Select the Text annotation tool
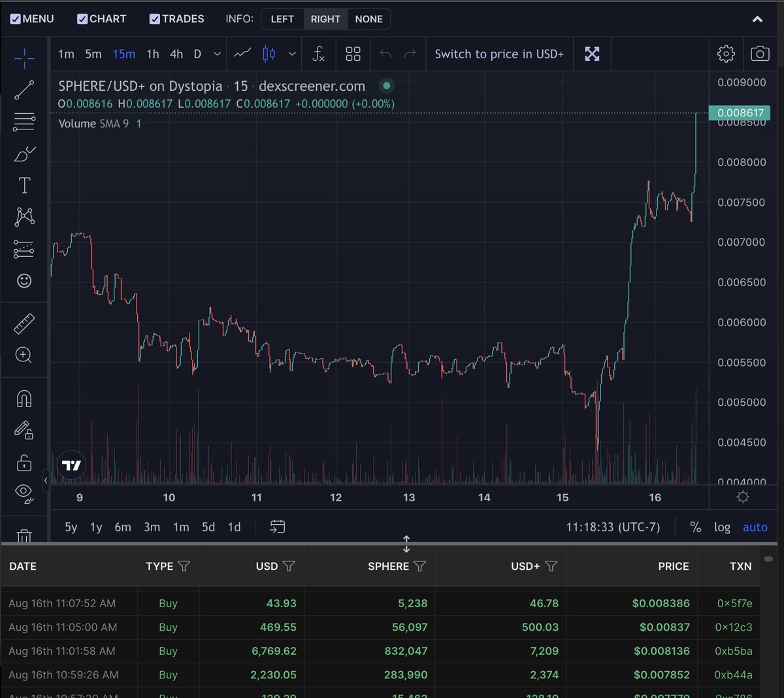This screenshot has width=784, height=698. click(x=24, y=185)
